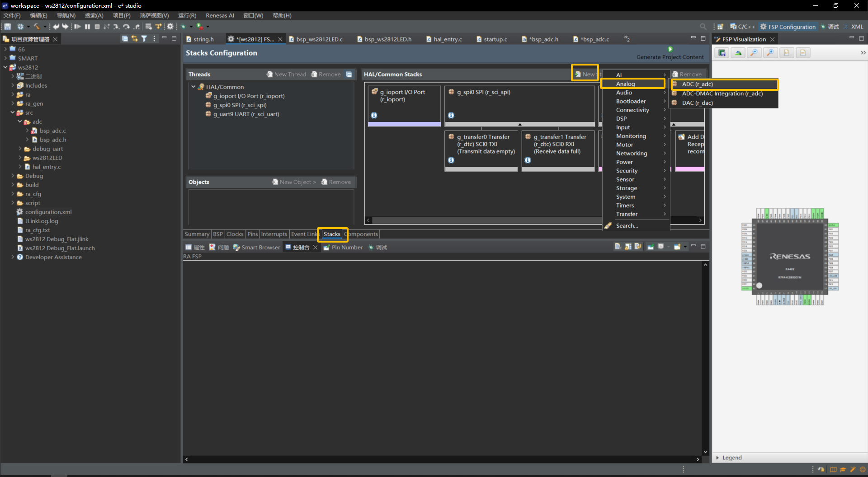Click the Terminate (stop) icon
Screen dimensions: 868x477
pyautogui.click(x=97, y=27)
